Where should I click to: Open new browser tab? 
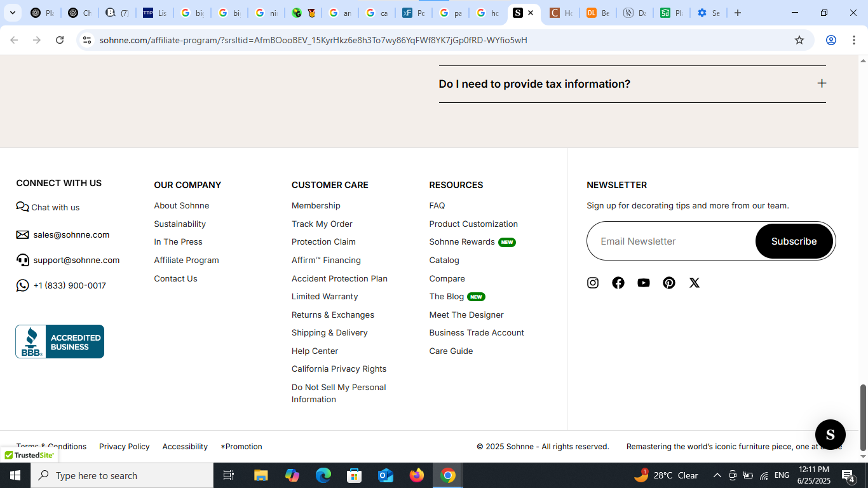click(x=737, y=13)
